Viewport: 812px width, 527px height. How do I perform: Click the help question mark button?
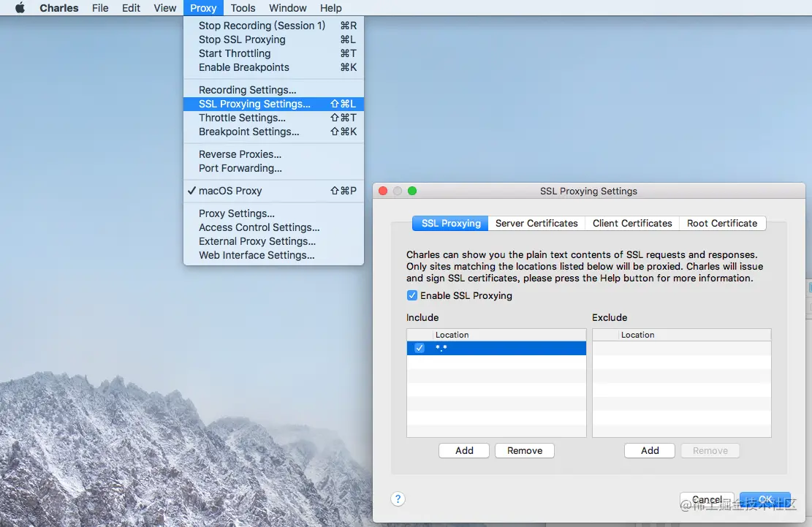click(398, 499)
